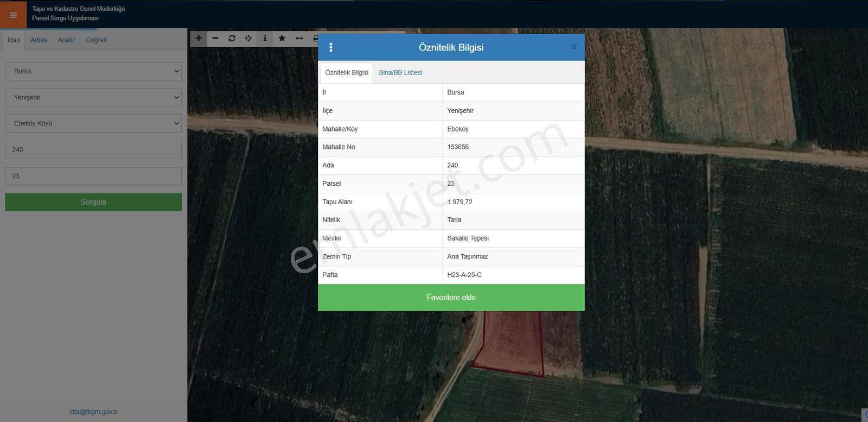Image resolution: width=868 pixels, height=422 pixels.
Task: Select the Parsel value 23 in table
Action: tap(451, 184)
